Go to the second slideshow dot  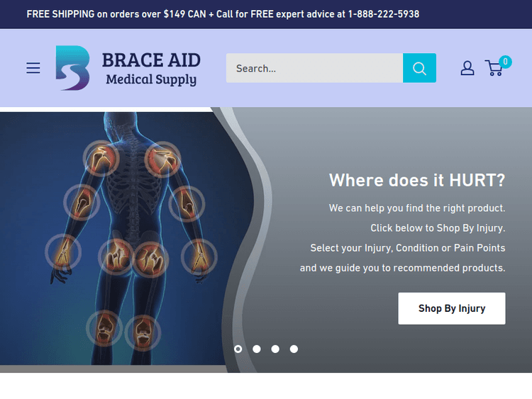click(x=257, y=349)
